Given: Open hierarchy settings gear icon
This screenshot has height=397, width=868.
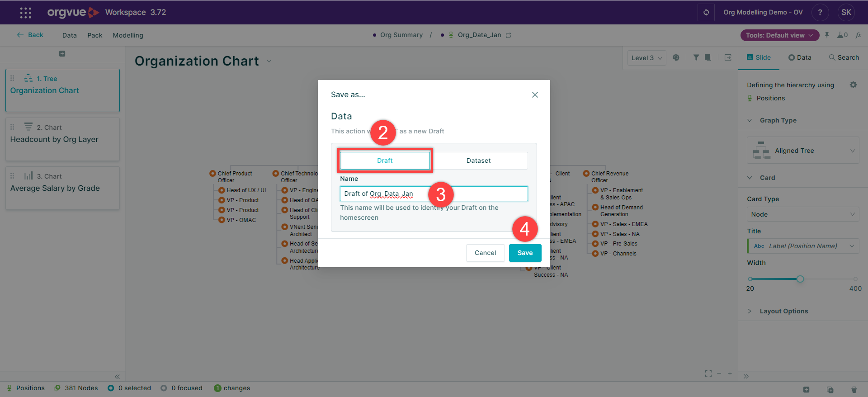Looking at the screenshot, I should point(853,85).
